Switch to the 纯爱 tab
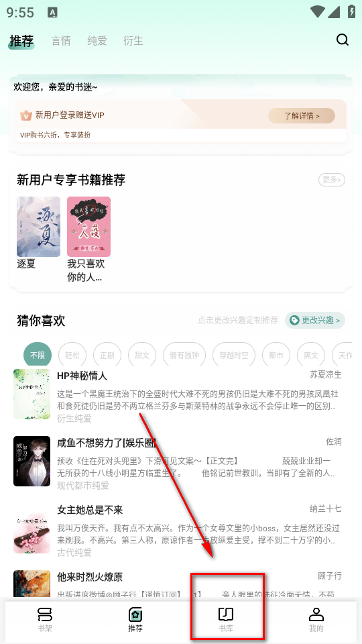This screenshot has height=644, width=362. 97,41
